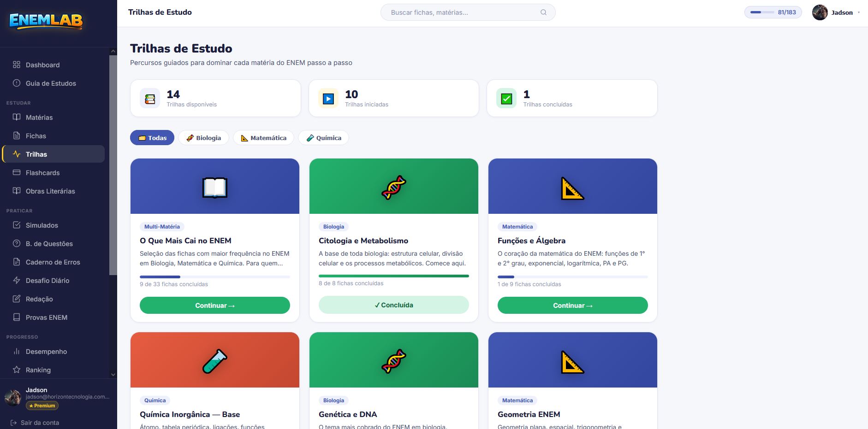Open Matérias in the sidebar
The height and width of the screenshot is (429, 868).
(x=54, y=117)
